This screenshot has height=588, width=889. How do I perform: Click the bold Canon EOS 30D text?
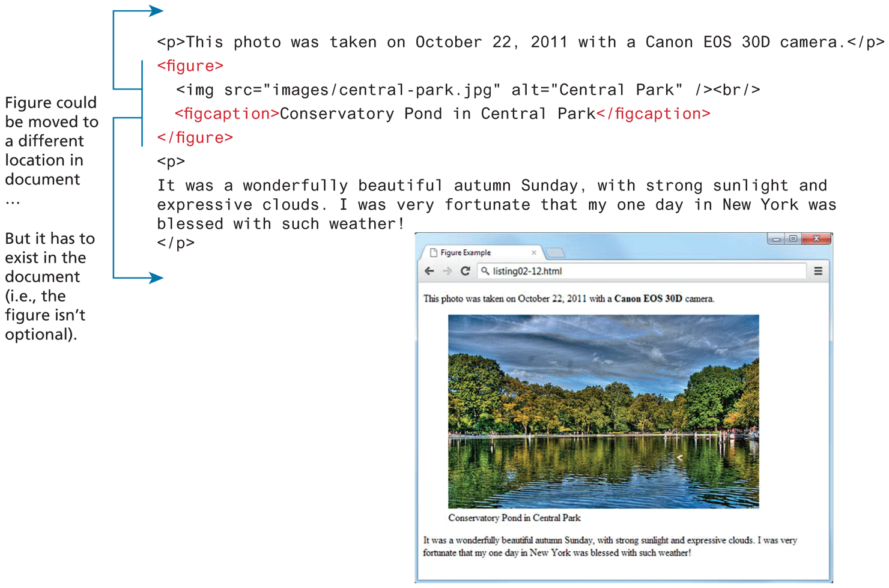click(x=648, y=299)
